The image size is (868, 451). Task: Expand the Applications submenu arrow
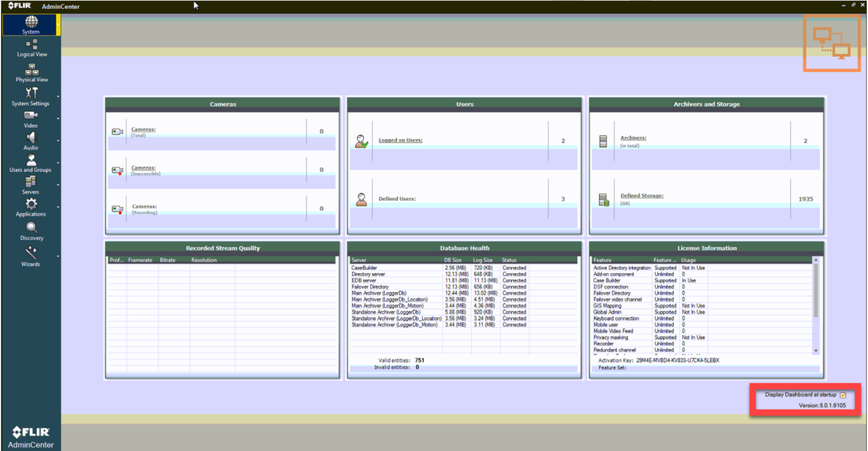point(58,207)
